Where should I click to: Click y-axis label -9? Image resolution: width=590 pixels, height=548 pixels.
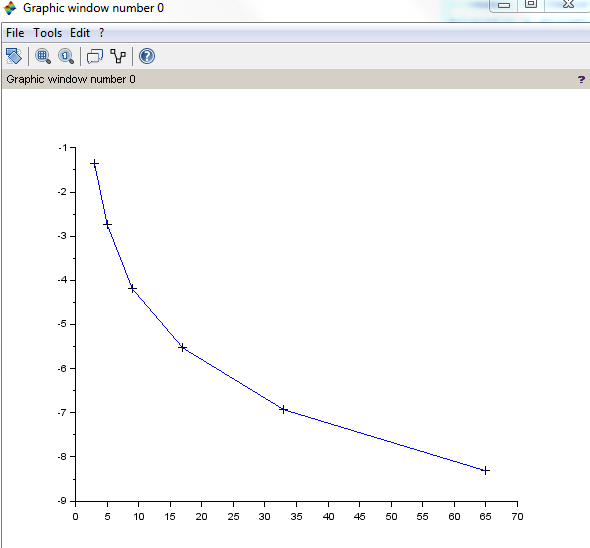pos(62,501)
